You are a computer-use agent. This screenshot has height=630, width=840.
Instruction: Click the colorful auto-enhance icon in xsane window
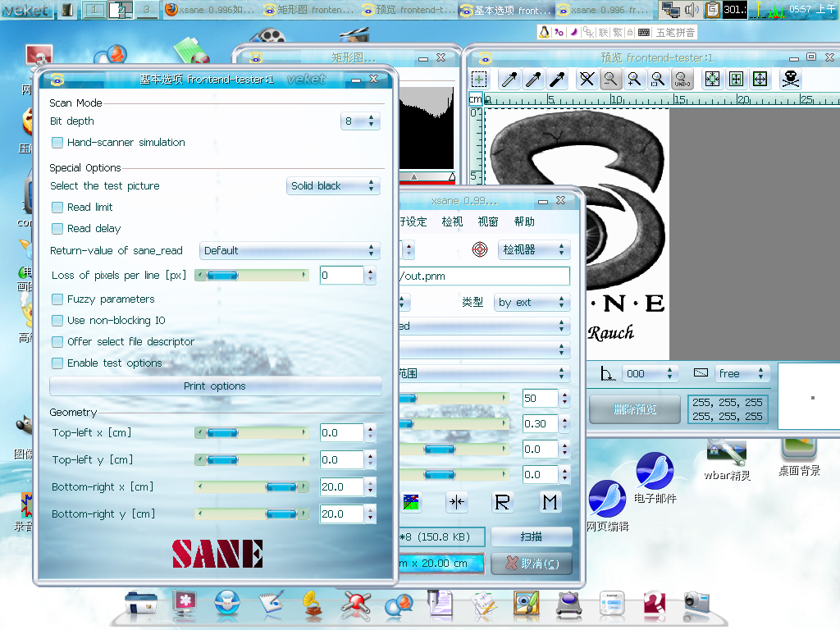(x=412, y=503)
